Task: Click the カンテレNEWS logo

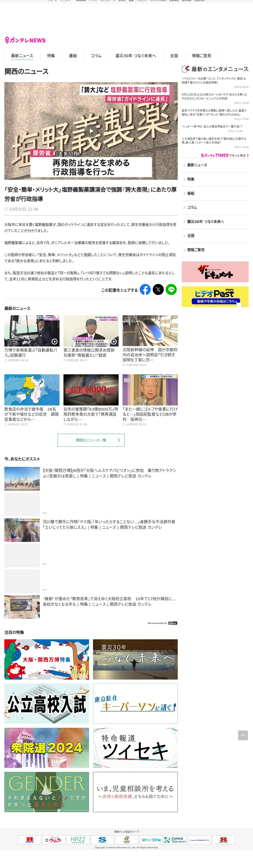Action: pyautogui.click(x=25, y=40)
